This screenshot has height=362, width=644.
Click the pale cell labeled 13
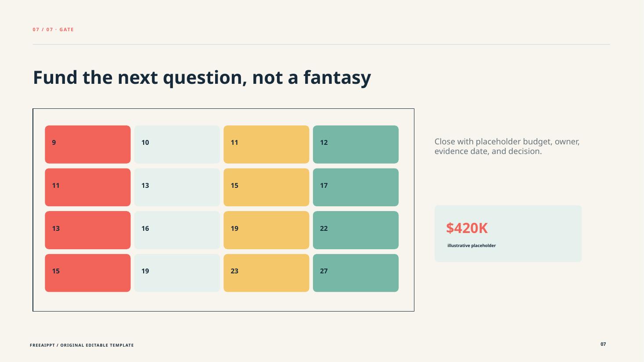coord(177,187)
